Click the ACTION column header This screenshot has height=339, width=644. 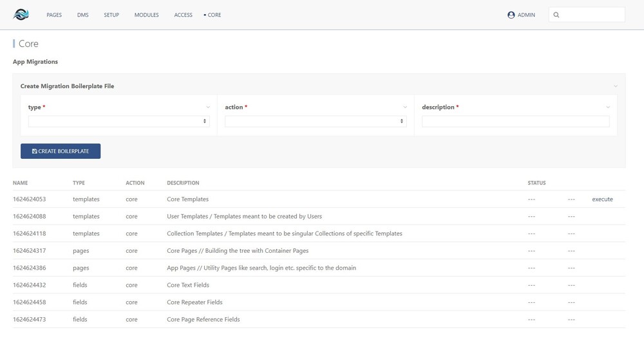[x=135, y=183]
